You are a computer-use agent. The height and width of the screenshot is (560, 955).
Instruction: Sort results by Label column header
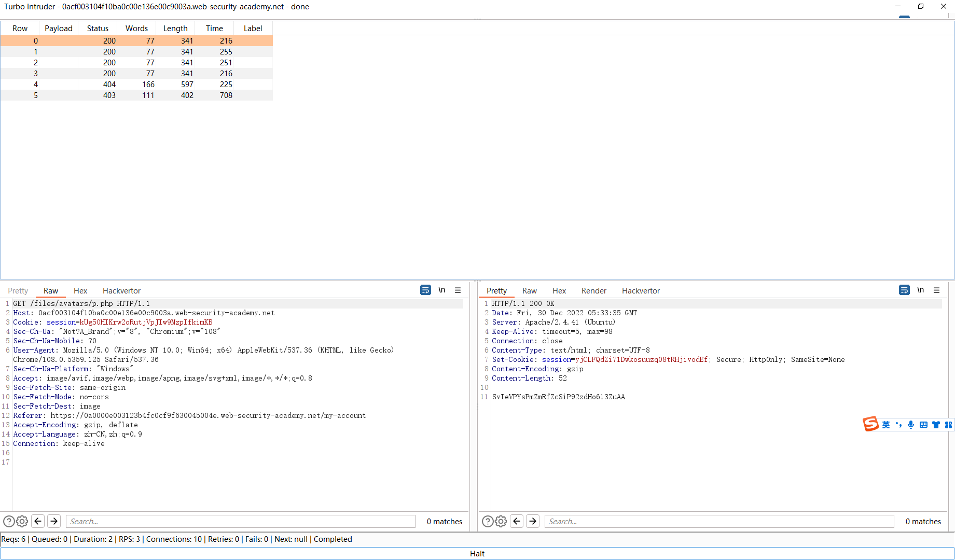[253, 29]
